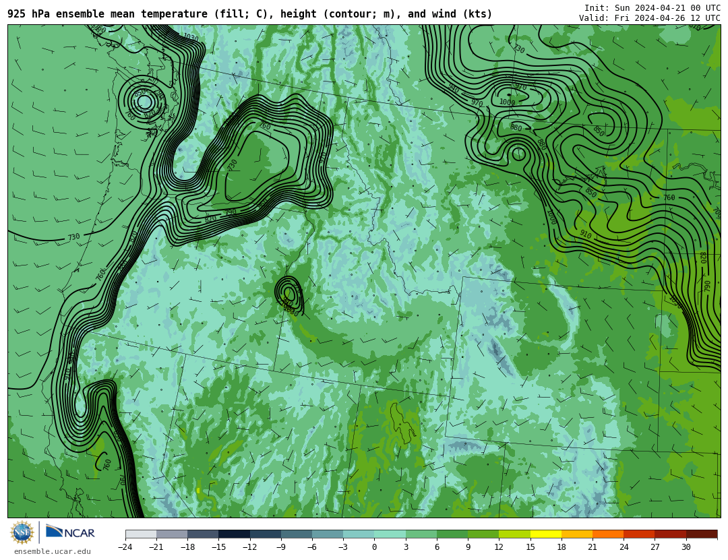This screenshot has height=560, width=728.
Task: Click the 24 colorbar tick label
Action: click(624, 547)
